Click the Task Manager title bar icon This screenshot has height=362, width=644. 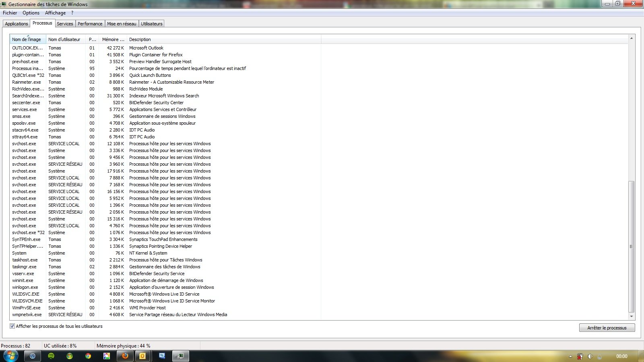4,4
